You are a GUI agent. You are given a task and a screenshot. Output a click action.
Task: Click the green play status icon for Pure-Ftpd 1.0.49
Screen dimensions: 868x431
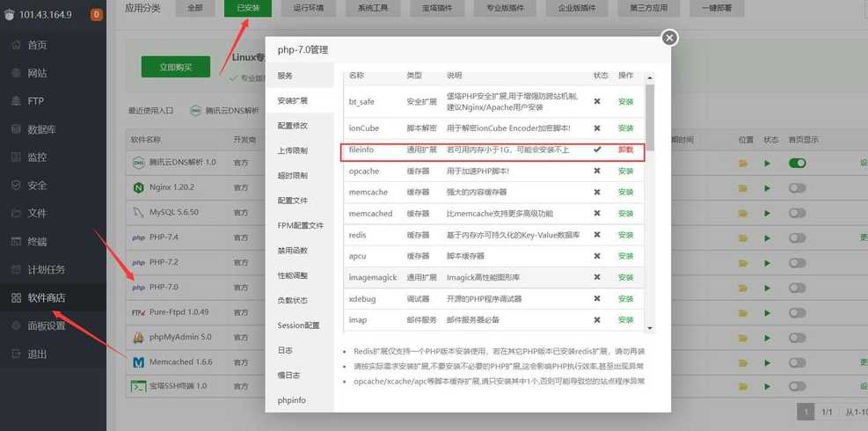pos(767,313)
